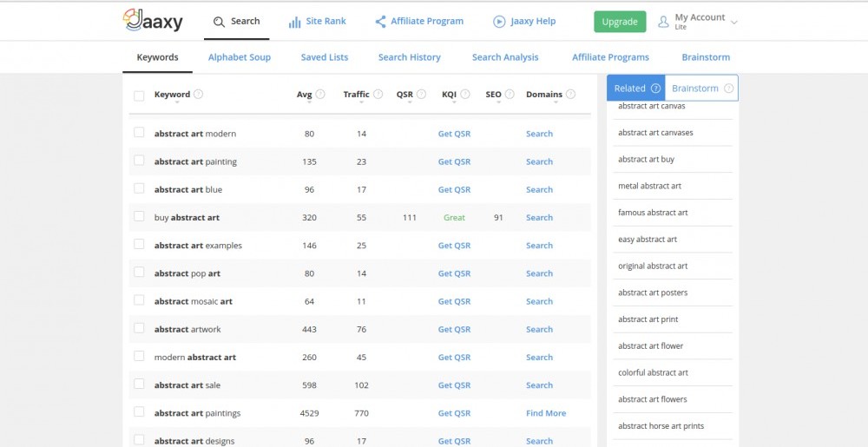Select related keyword 'famous abstract art'
Image resolution: width=868 pixels, height=447 pixels.
pos(653,213)
